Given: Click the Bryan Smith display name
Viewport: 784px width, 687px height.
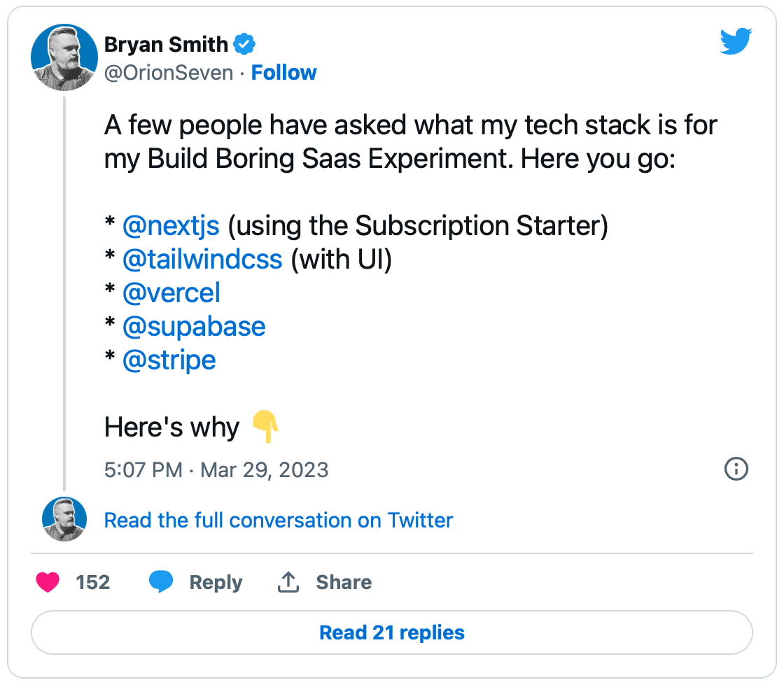Looking at the screenshot, I should 166,45.
